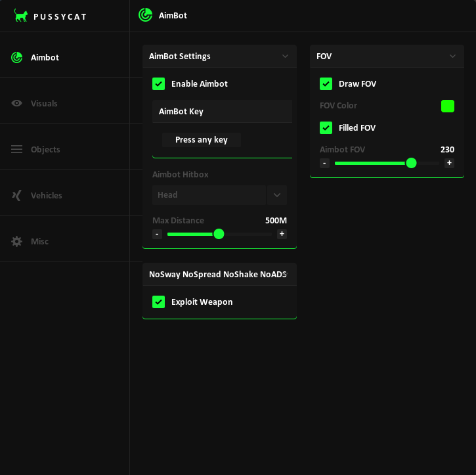
Task: Click the Visuals eye icon in sidebar
Action: coord(16,103)
